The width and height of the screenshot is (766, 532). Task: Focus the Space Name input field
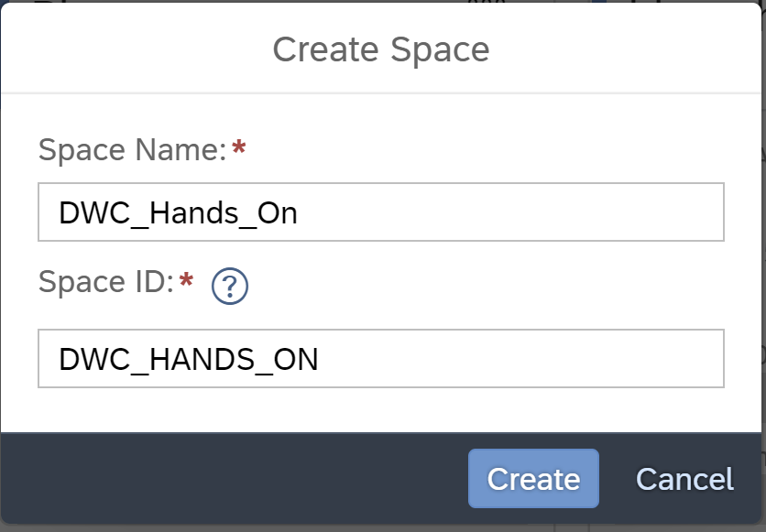click(381, 212)
